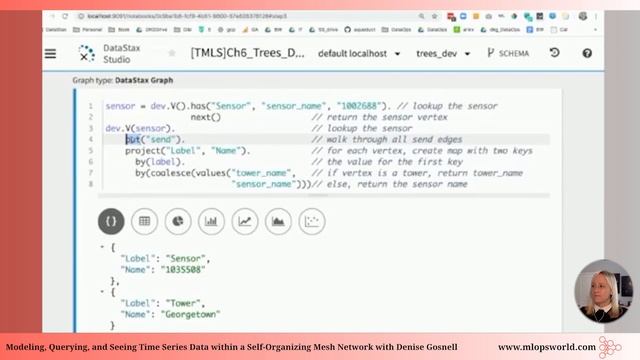640x360 pixels.
Task: Click the browser back arrow
Action: point(53,16)
